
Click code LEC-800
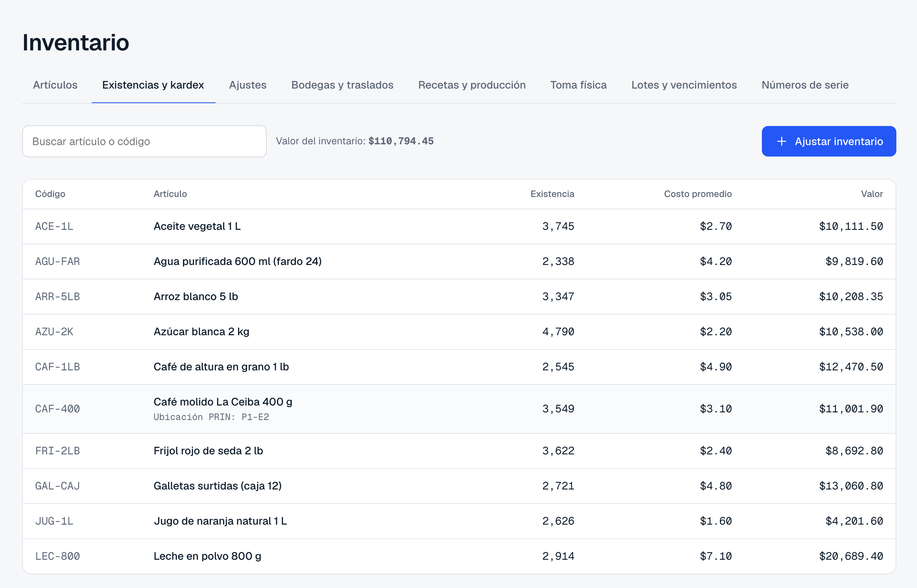pyautogui.click(x=57, y=556)
